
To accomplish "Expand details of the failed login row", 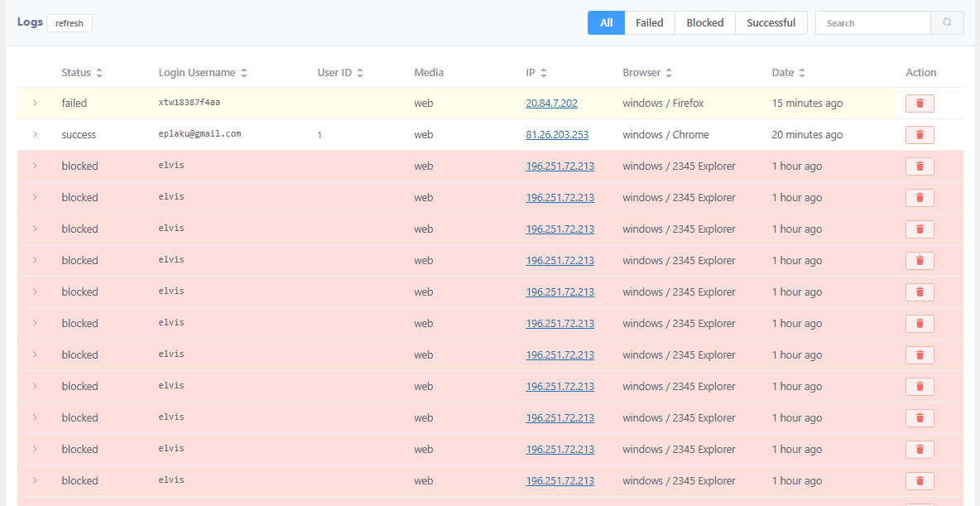I will click(34, 103).
